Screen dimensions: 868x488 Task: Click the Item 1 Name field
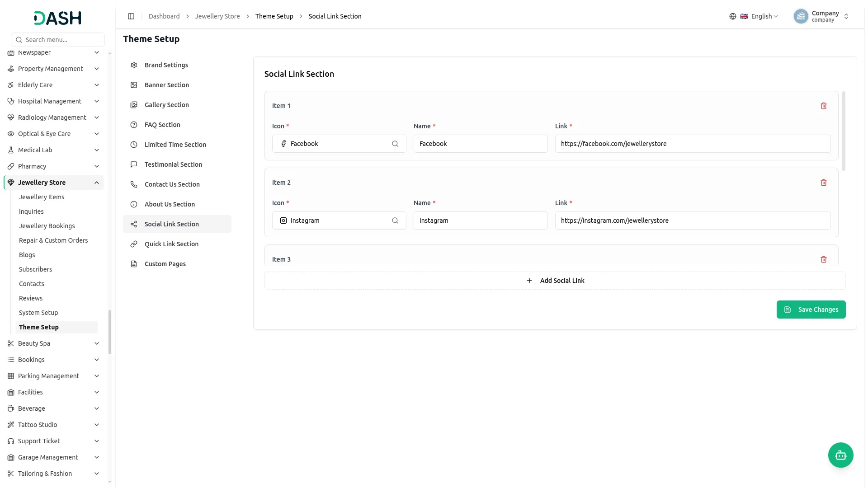tap(481, 144)
